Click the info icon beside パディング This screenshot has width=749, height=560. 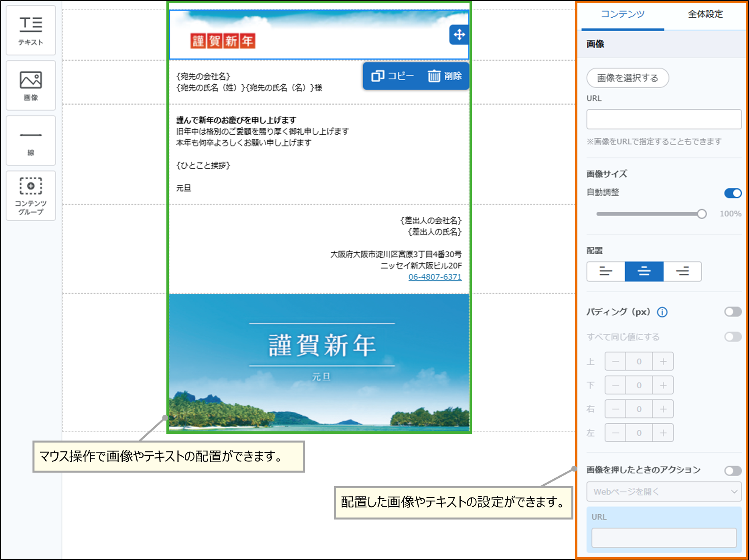[x=662, y=312]
